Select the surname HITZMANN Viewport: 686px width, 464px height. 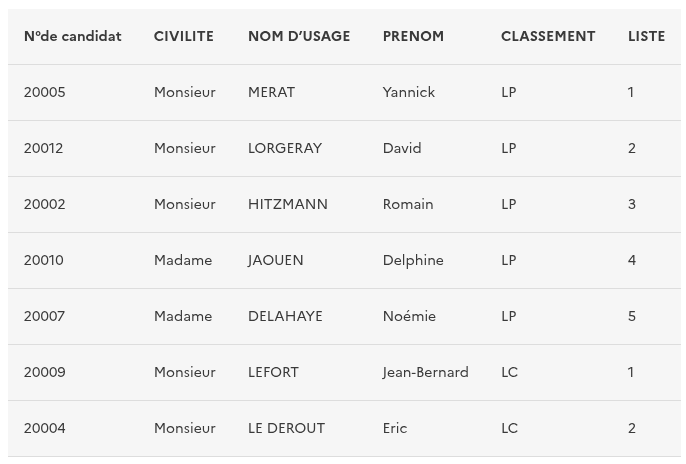tap(288, 204)
